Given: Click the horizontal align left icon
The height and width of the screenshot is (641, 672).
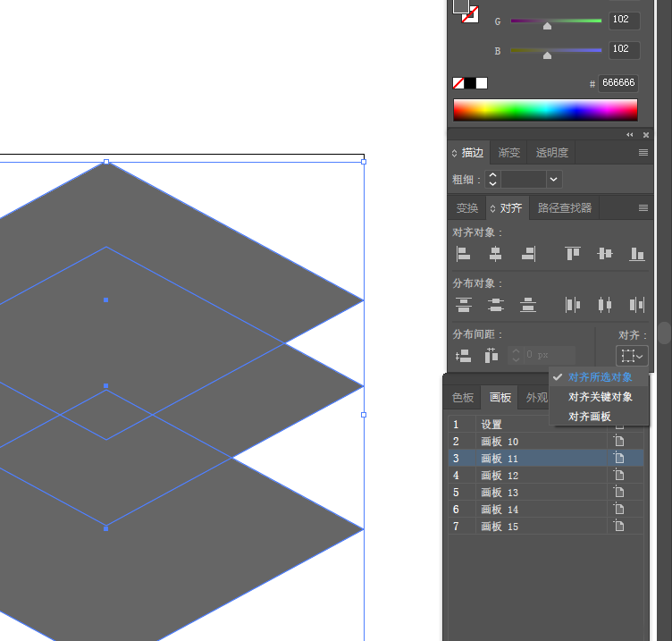Looking at the screenshot, I should click(x=463, y=254).
